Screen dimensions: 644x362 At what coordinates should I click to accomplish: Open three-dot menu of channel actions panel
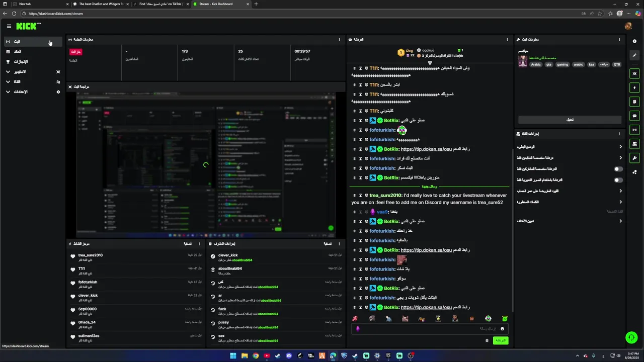[619, 134]
